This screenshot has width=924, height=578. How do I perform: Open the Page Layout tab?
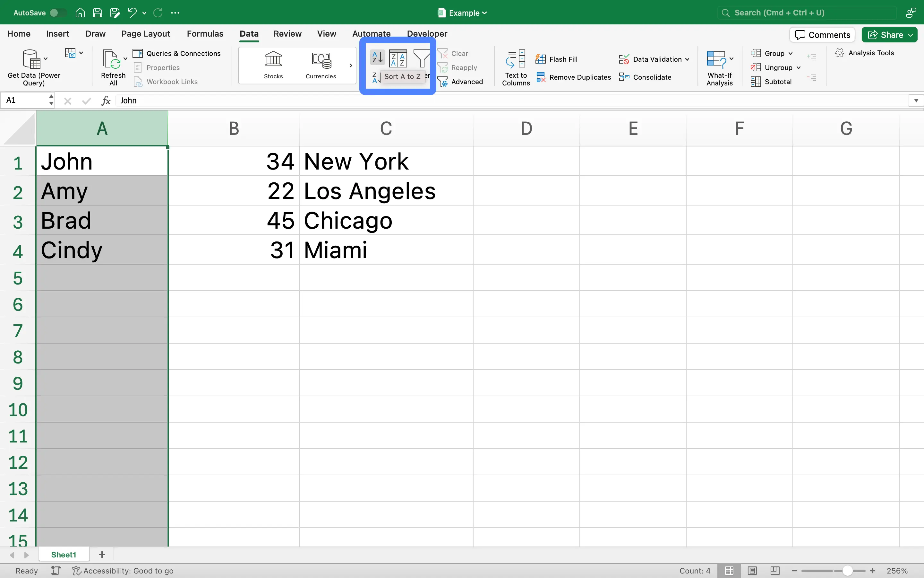[145, 34]
